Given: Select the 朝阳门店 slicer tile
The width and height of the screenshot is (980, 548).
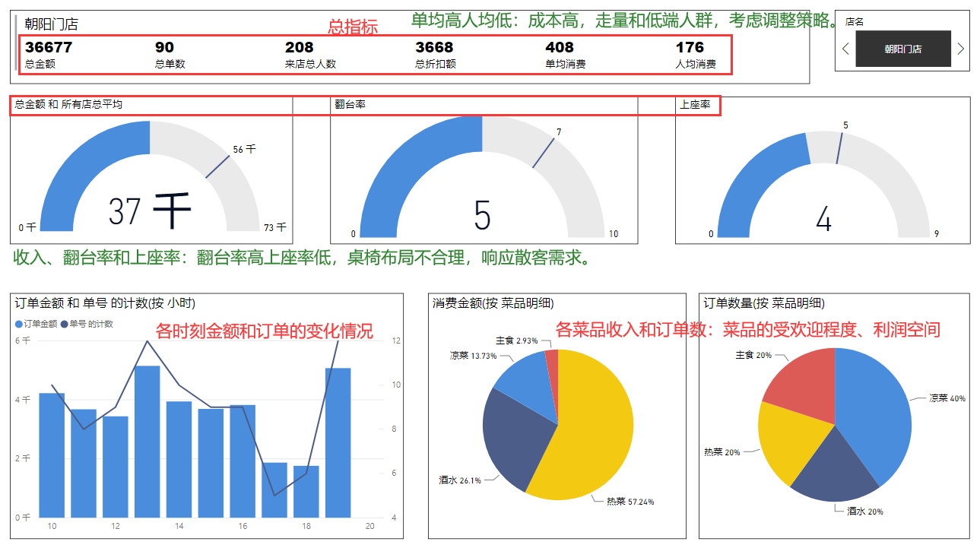Looking at the screenshot, I should pos(903,49).
